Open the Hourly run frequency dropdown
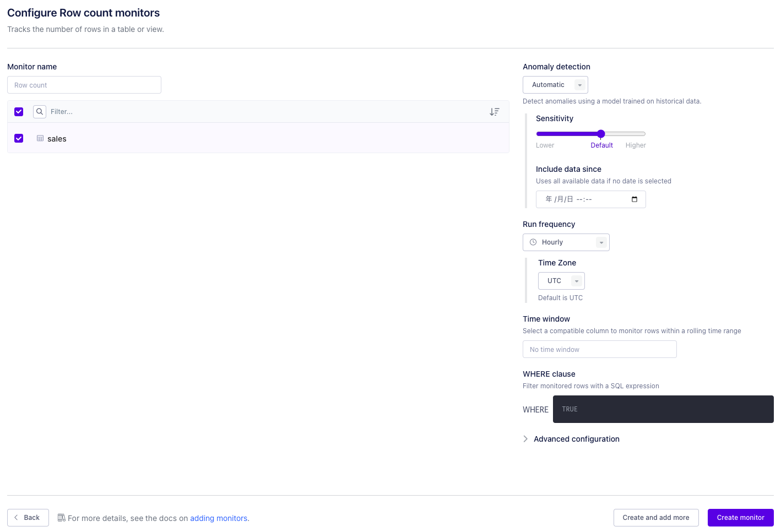Image resolution: width=781 pixels, height=532 pixels. pyautogui.click(x=566, y=242)
